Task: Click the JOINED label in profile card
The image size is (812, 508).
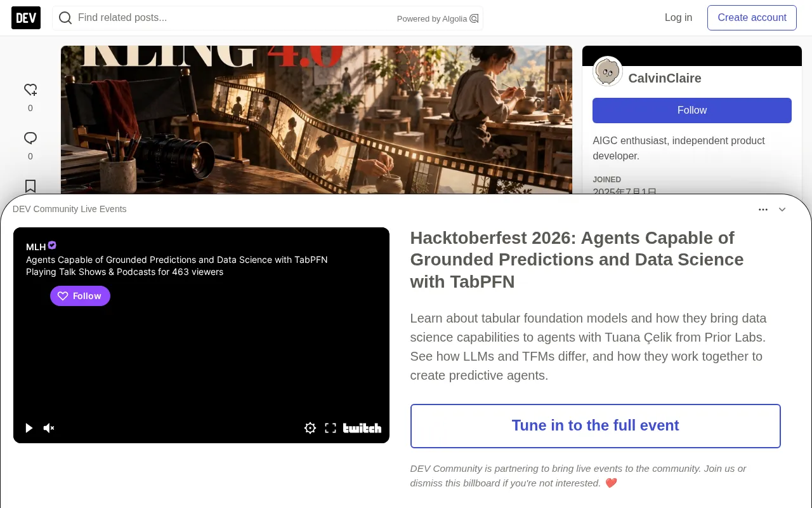Action: pyautogui.click(x=607, y=180)
